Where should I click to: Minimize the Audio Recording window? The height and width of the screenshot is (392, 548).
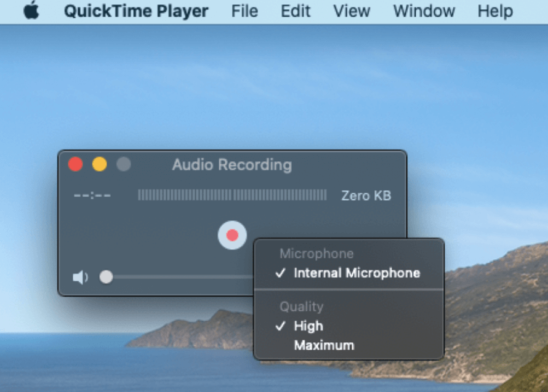(99, 164)
